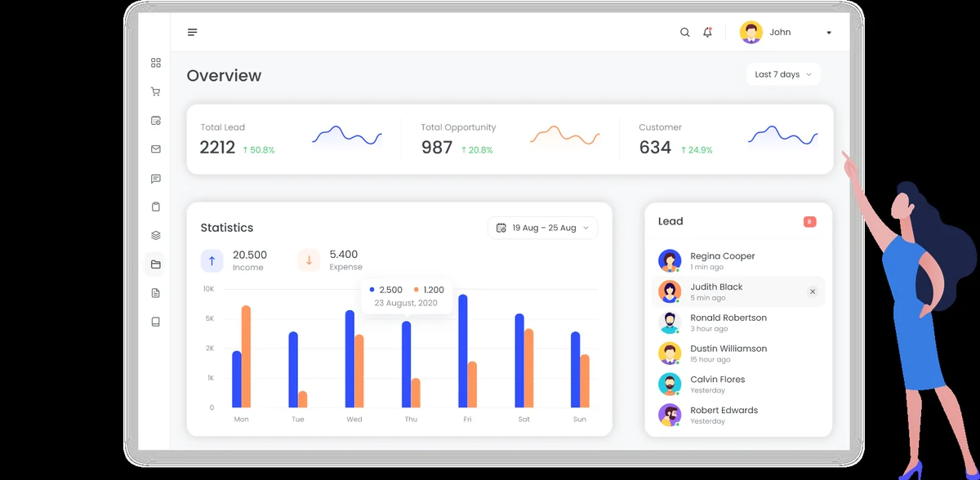Expand the Last 7 days dropdown
980x480 pixels.
point(783,74)
